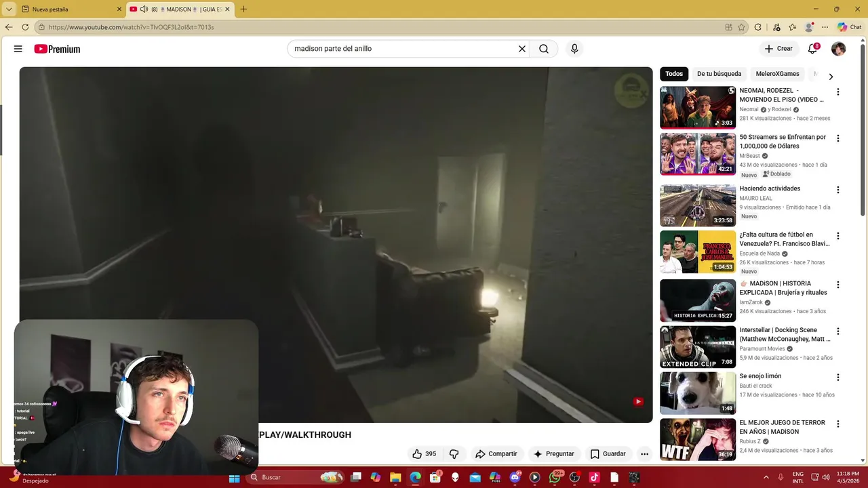Open the MrBeast channel link
The width and height of the screenshot is (868, 488).
coord(749,156)
